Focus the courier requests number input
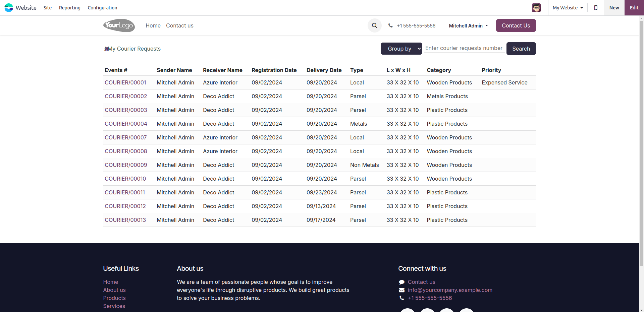 tap(464, 48)
